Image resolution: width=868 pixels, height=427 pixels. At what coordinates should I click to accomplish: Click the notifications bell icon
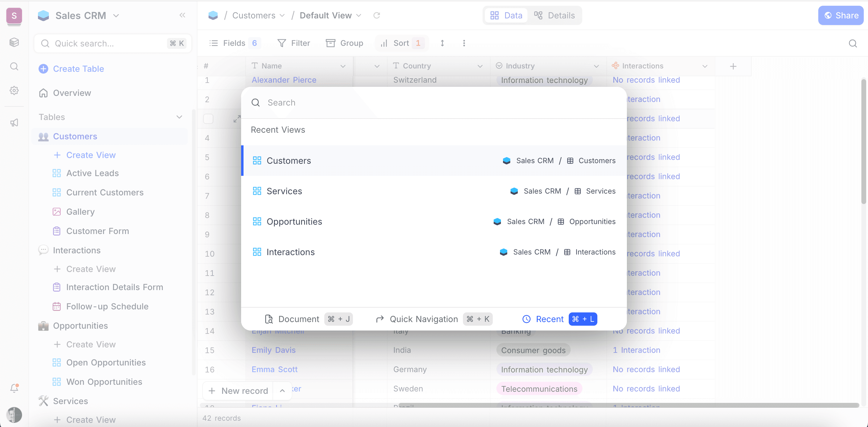14,388
